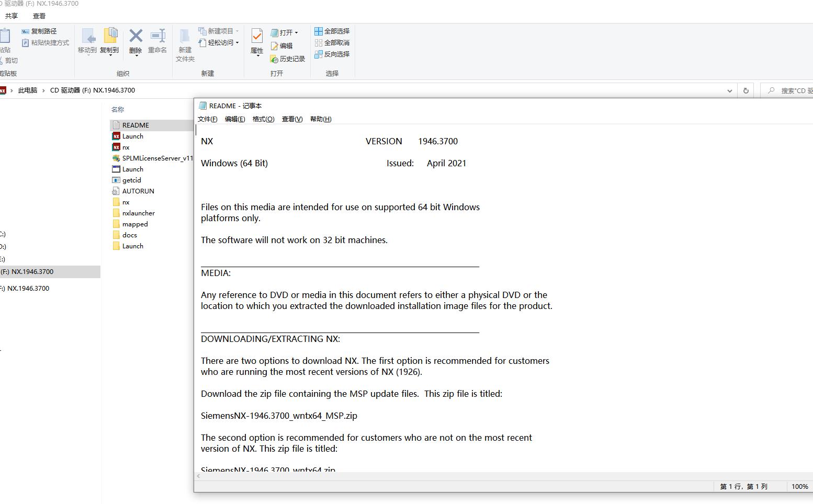The height and width of the screenshot is (504, 813).
Task: Click the Explorer search box
Action: pyautogui.click(x=787, y=91)
